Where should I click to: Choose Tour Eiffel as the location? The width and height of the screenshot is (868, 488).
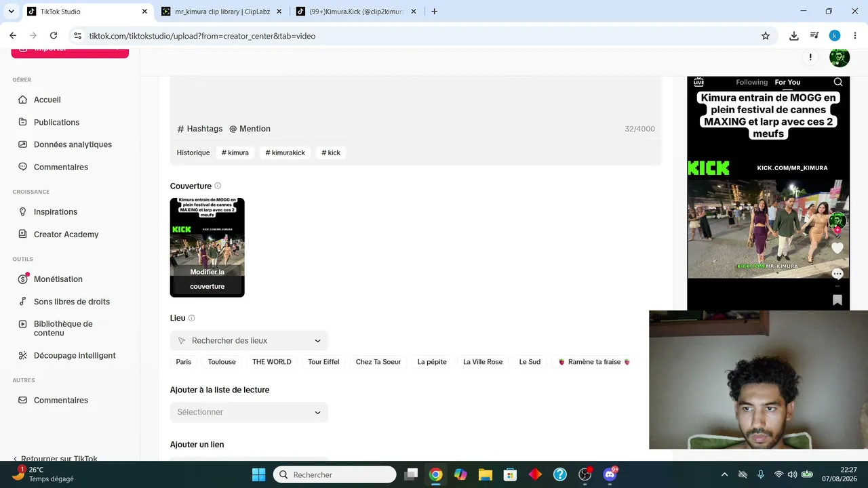[323, 362]
